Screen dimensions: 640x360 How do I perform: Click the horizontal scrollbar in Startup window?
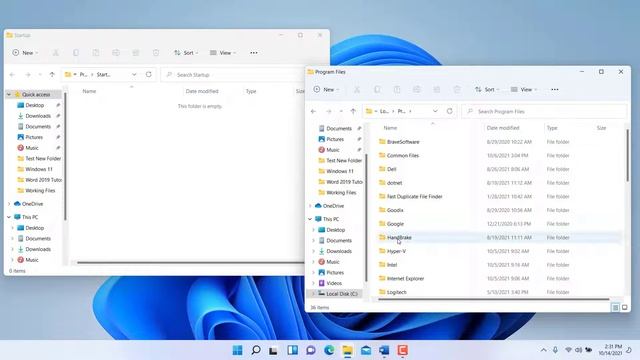[x=190, y=262]
